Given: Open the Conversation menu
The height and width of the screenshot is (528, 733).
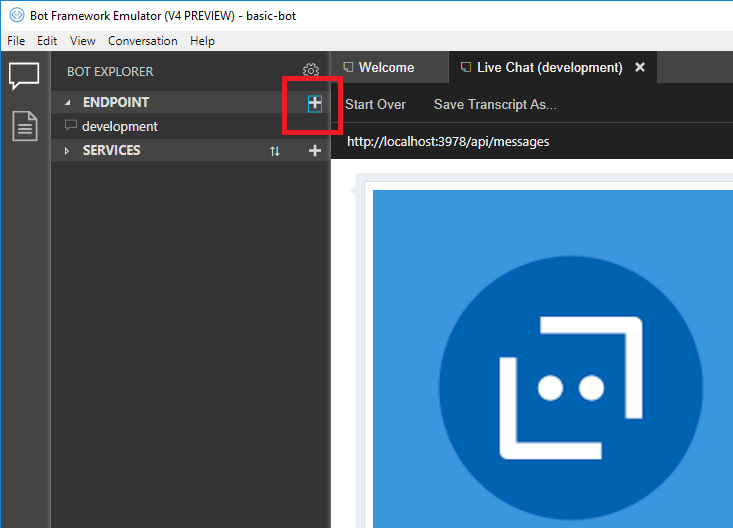Looking at the screenshot, I should pos(143,41).
